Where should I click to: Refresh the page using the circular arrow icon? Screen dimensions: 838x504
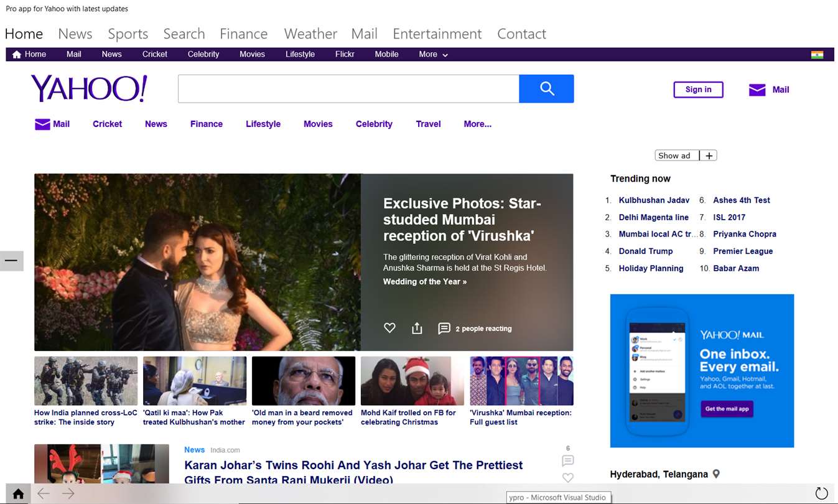(822, 493)
